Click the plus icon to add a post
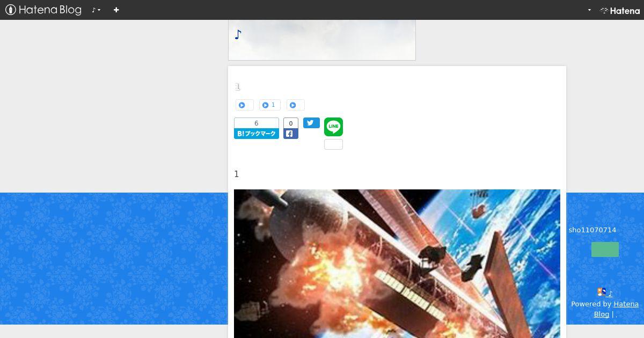The width and height of the screenshot is (644, 338). pos(116,10)
